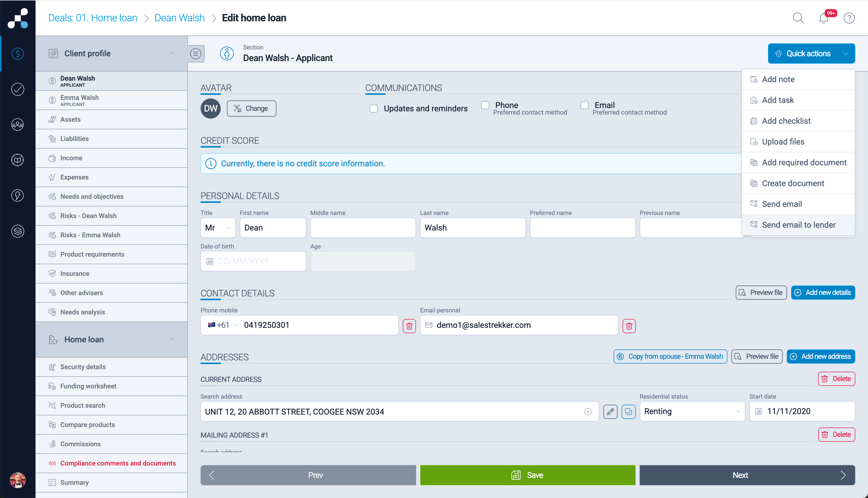Open Assets in client profile
This screenshot has height=498, width=868.
(112, 119)
